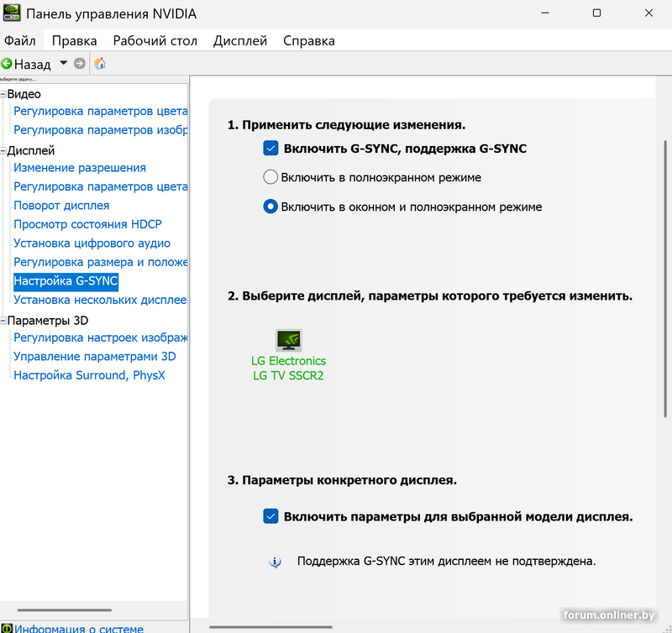
Task: Open the Back history dropdown arrow
Action: (x=64, y=63)
